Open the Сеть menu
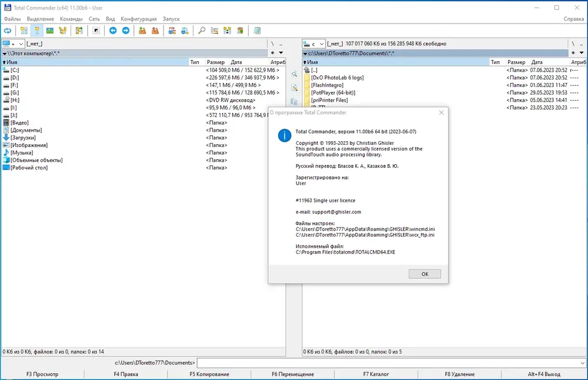This screenshot has width=588, height=380. (94, 19)
